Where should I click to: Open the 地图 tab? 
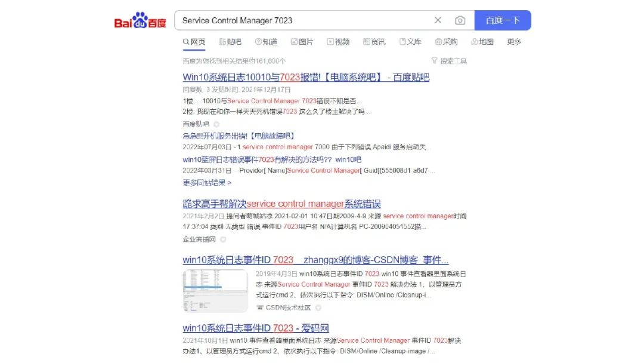click(482, 42)
